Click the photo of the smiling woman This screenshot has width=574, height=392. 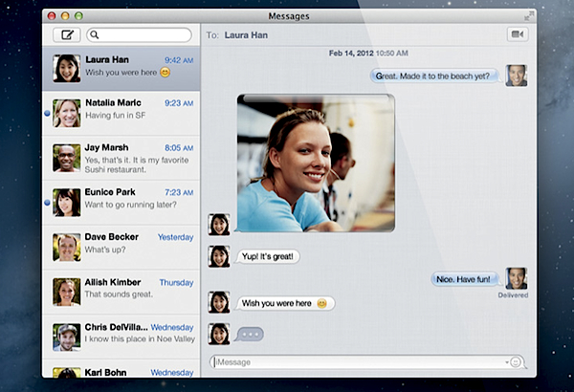click(x=316, y=163)
